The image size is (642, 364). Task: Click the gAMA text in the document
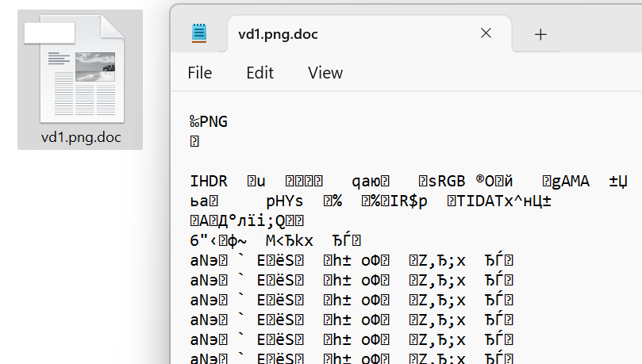(x=571, y=181)
